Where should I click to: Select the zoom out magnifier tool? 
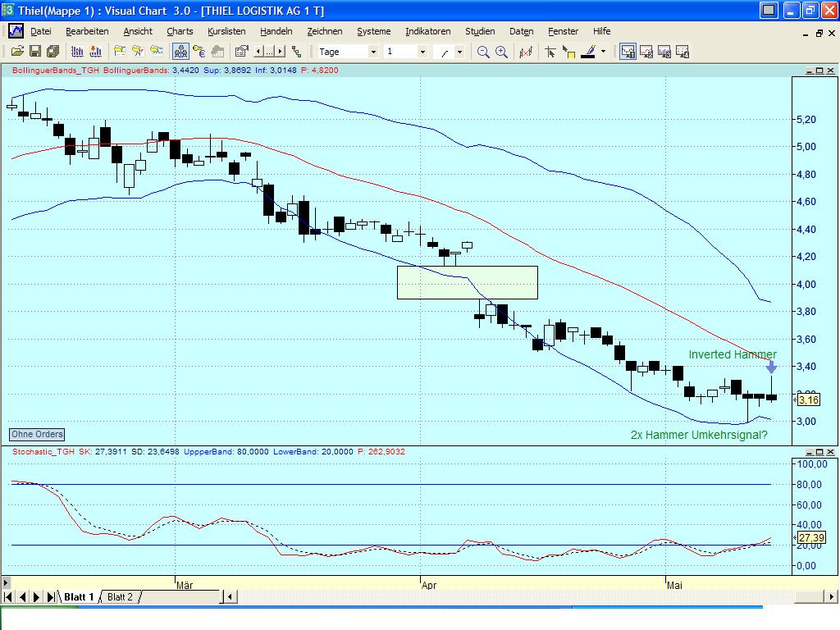click(x=483, y=51)
